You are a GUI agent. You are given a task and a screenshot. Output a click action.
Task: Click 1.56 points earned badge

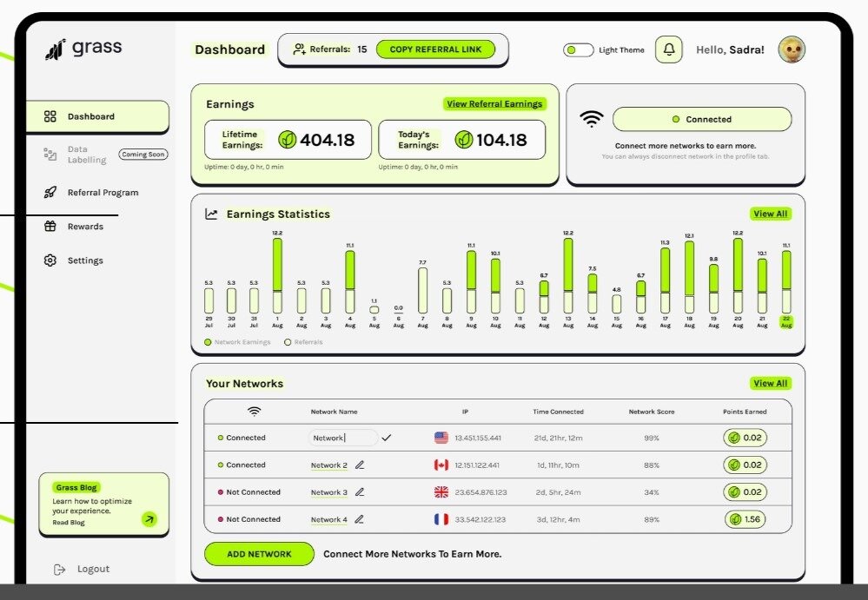click(x=745, y=519)
